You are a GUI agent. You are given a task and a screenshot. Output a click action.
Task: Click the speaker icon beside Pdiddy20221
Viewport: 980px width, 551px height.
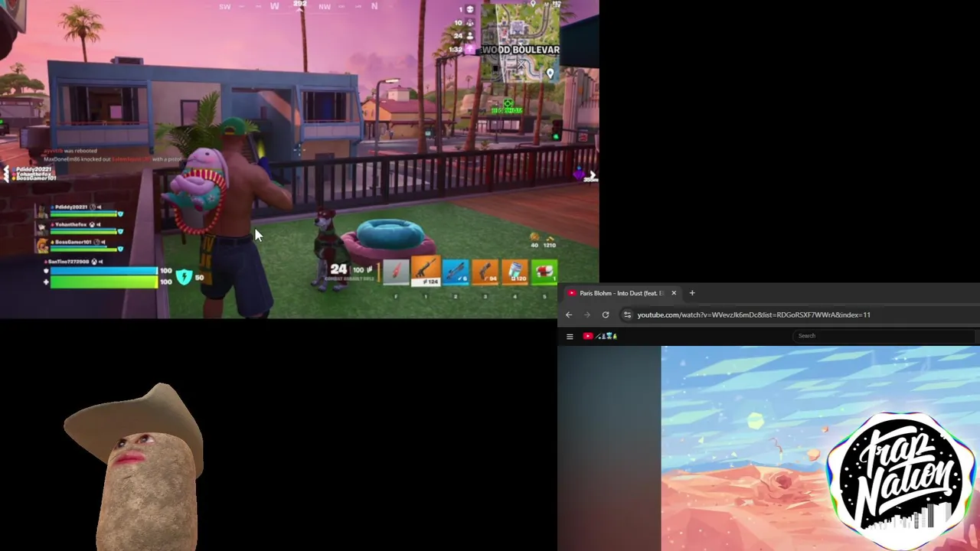point(100,207)
